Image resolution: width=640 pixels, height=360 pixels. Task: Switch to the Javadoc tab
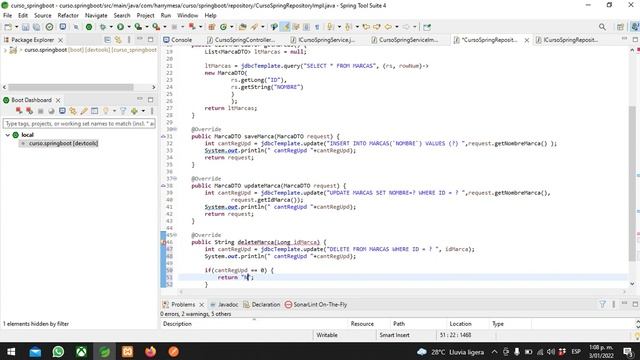click(x=224, y=304)
